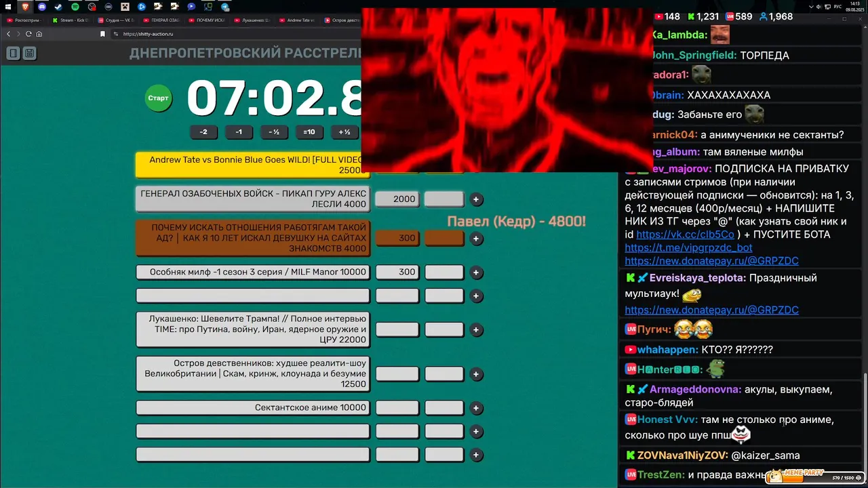Click username whahappen in chat
This screenshot has width=868, height=488.
(667, 350)
